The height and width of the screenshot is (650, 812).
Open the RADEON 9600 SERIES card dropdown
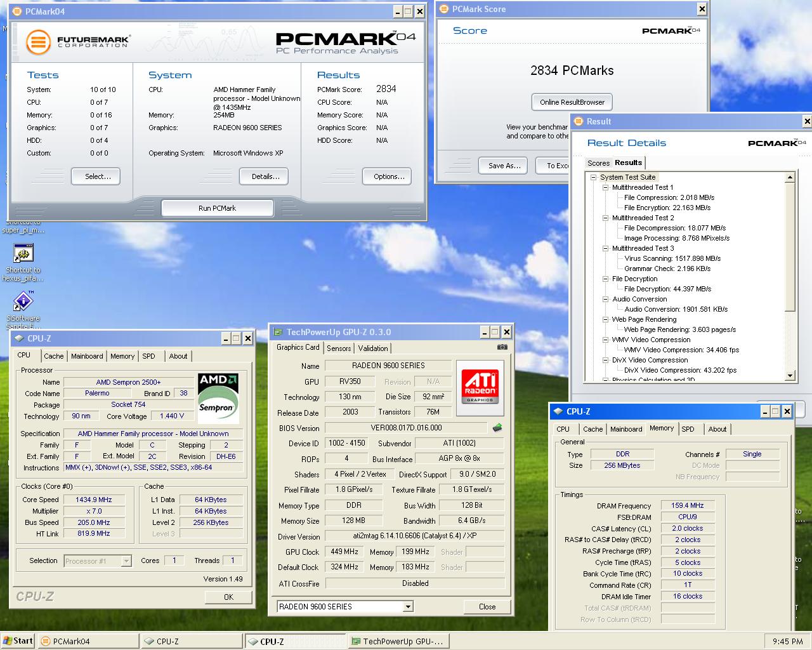click(408, 607)
